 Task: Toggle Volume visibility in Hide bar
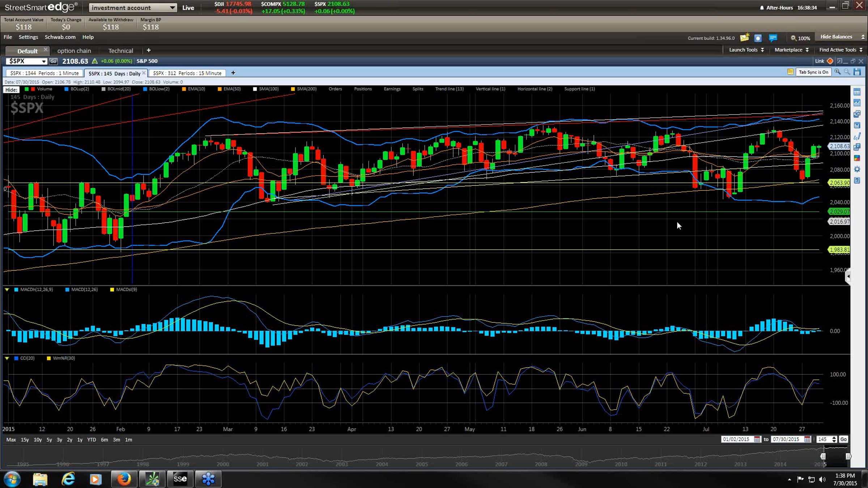pos(44,89)
